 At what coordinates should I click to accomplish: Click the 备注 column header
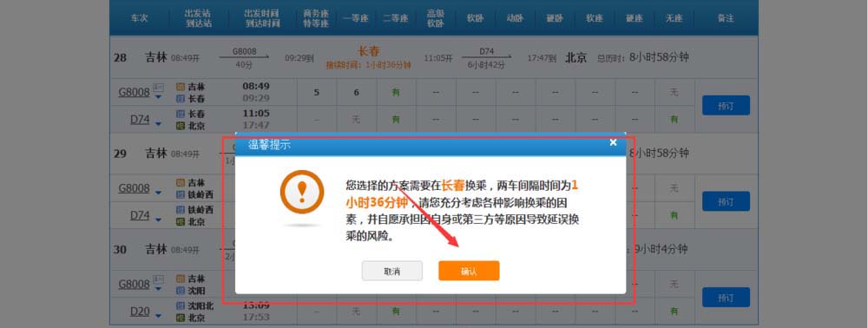point(726,18)
